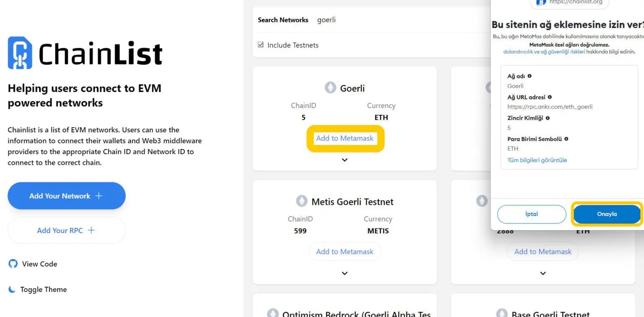Click the info icon beside Zincir Kimliği
The width and height of the screenshot is (644, 317).
548,118
